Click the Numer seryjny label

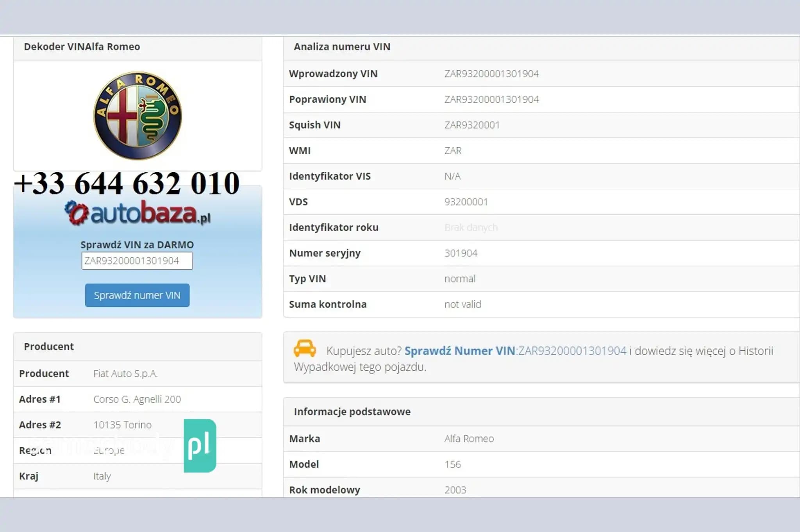pyautogui.click(x=325, y=253)
